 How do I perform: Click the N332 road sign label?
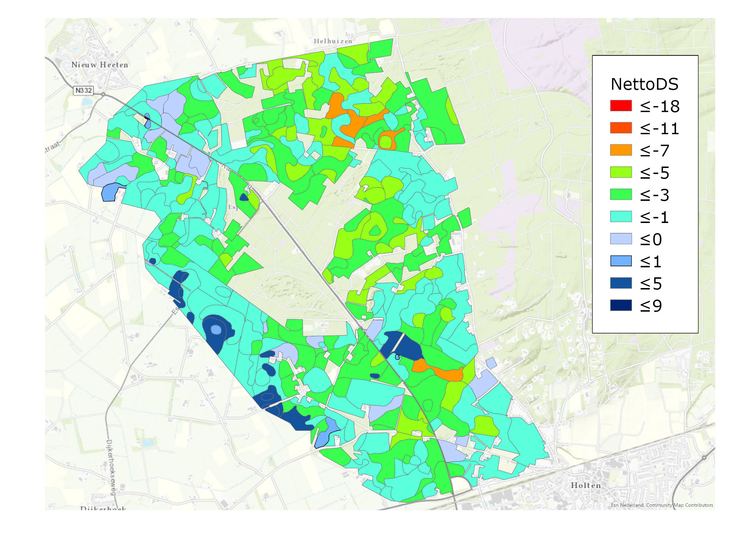pos(84,90)
